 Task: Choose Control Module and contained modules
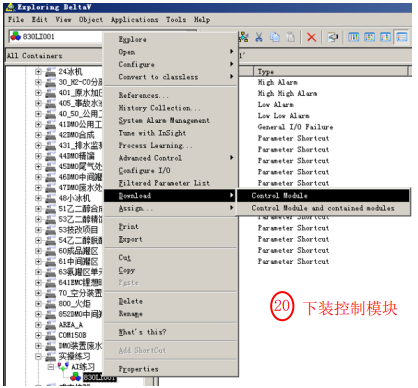click(x=323, y=208)
